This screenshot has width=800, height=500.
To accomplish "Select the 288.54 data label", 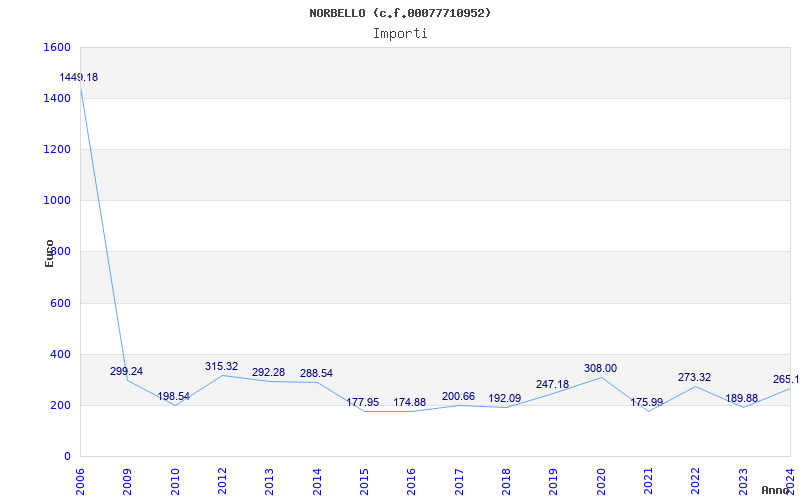I will 316,373.
